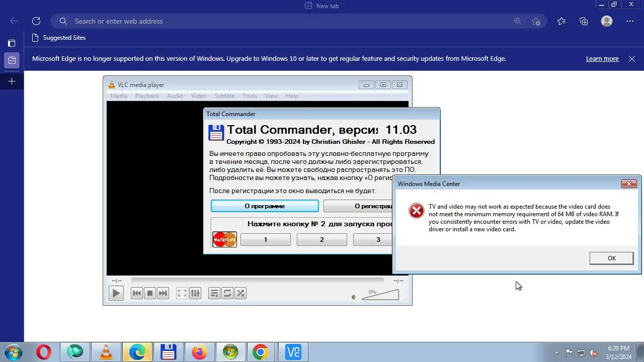Open VLC Tools menu

point(250,96)
